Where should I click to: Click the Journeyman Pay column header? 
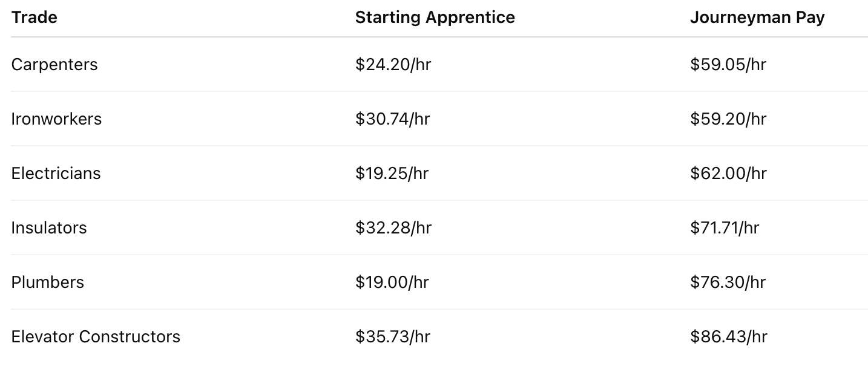(757, 18)
